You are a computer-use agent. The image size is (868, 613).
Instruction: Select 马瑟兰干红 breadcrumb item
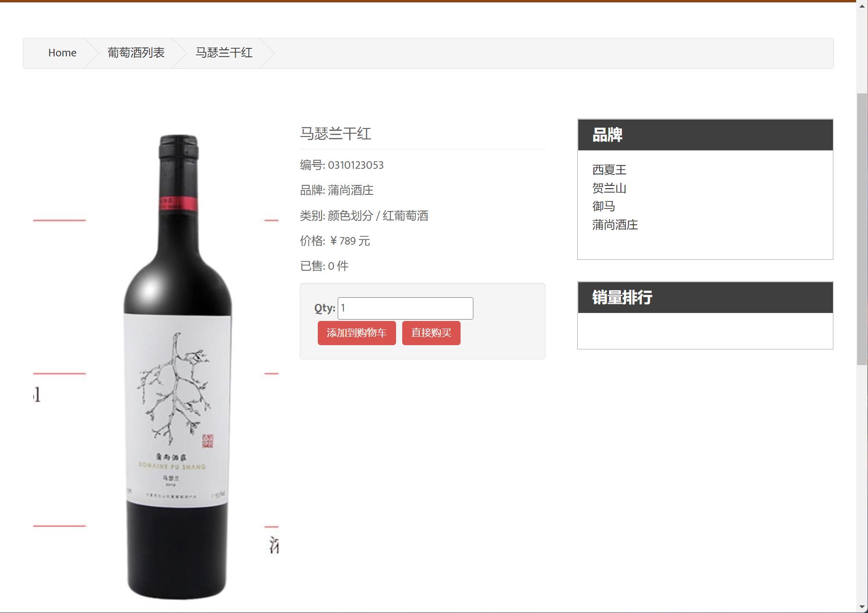tap(224, 53)
